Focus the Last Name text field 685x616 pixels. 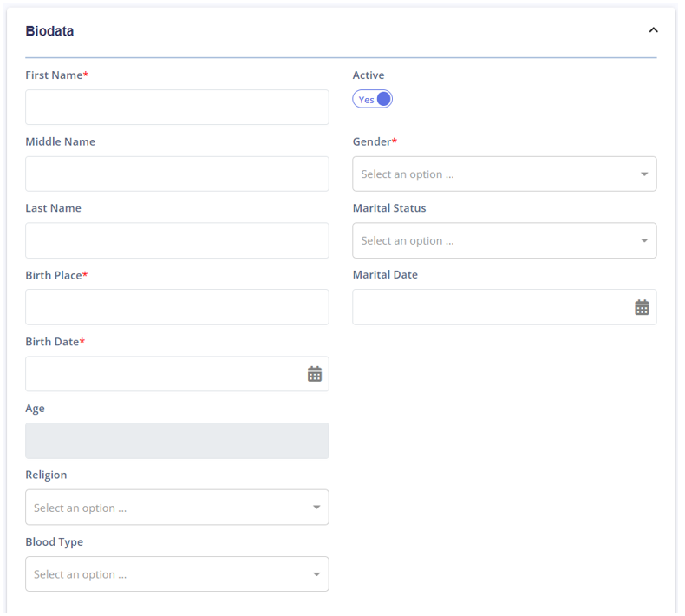tap(177, 240)
